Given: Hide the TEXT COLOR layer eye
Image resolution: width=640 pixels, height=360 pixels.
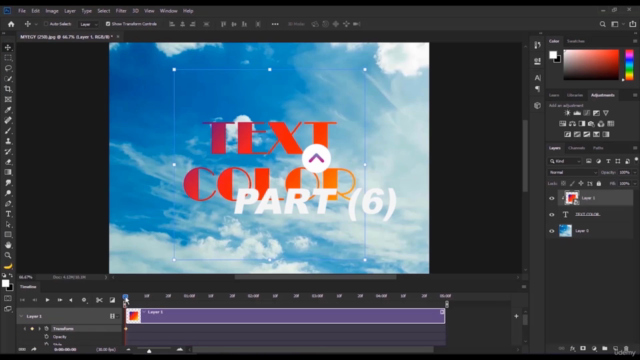Looking at the screenshot, I should point(552,215).
